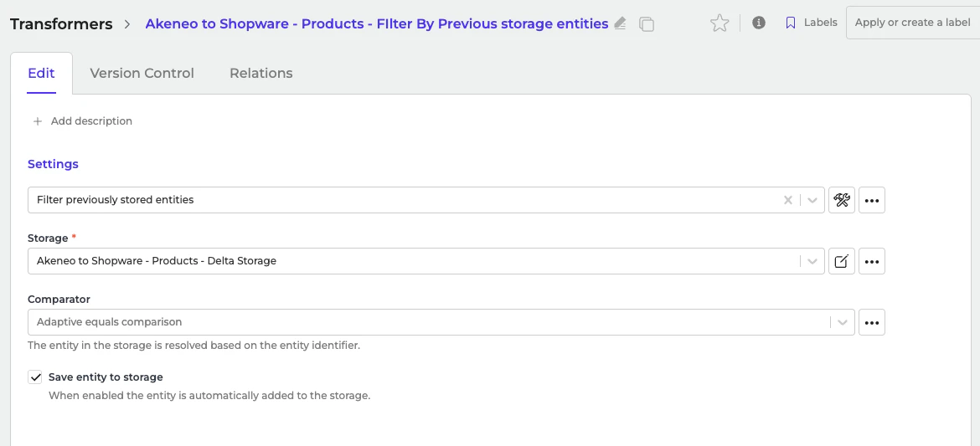Open more options for transformer type row

872,200
